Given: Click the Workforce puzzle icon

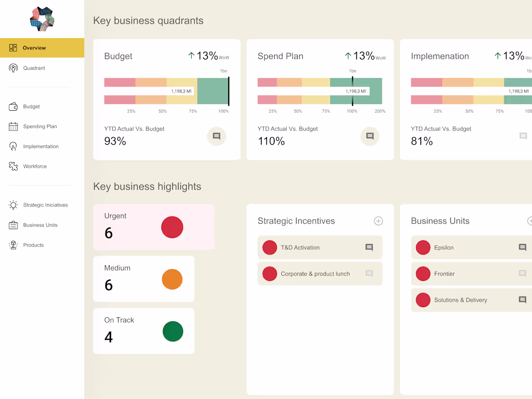Looking at the screenshot, I should click(x=14, y=166).
